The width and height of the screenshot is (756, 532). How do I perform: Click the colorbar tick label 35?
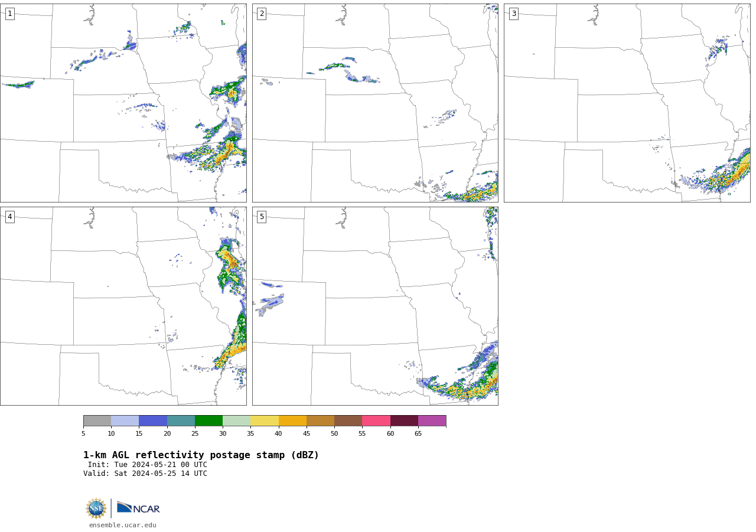coord(250,434)
